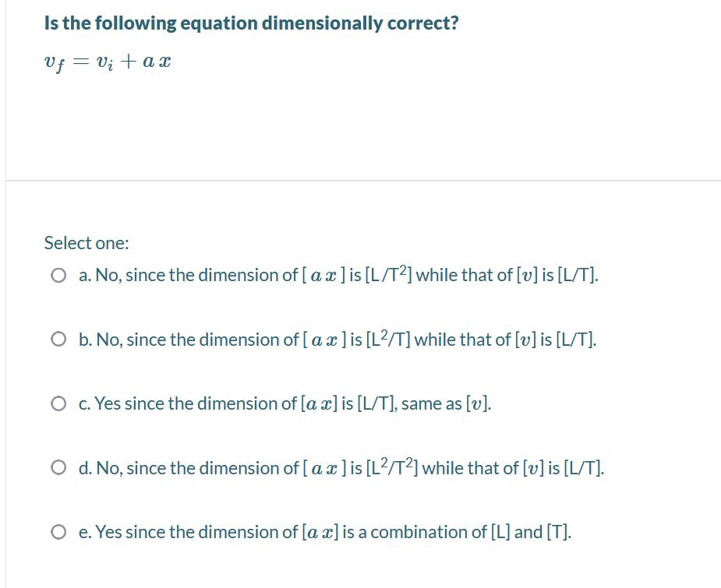Click the [L²/T²] dimension in option d
The width and height of the screenshot is (721, 588).
393,467
